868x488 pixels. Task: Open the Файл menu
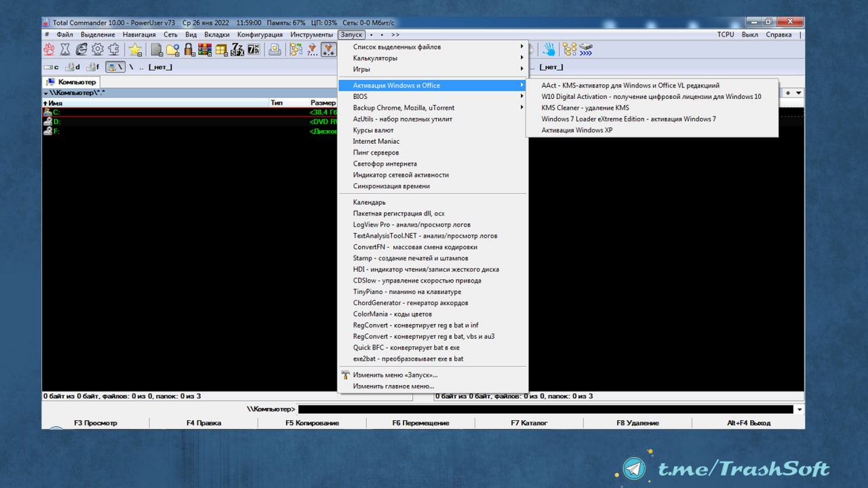[x=65, y=35]
